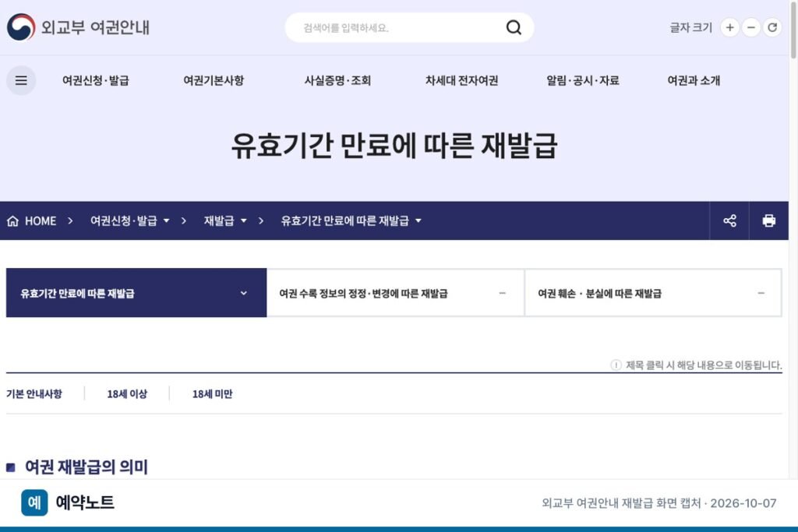Jump to 18세 이상 section

(127, 393)
